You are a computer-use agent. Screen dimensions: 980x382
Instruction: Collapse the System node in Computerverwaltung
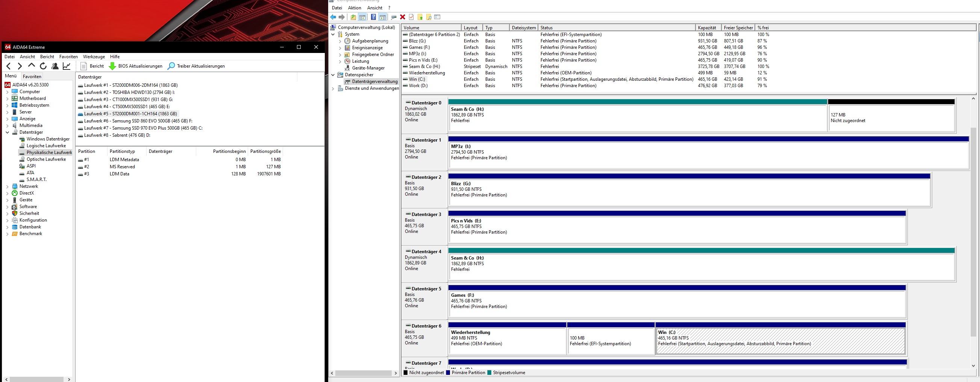click(333, 34)
